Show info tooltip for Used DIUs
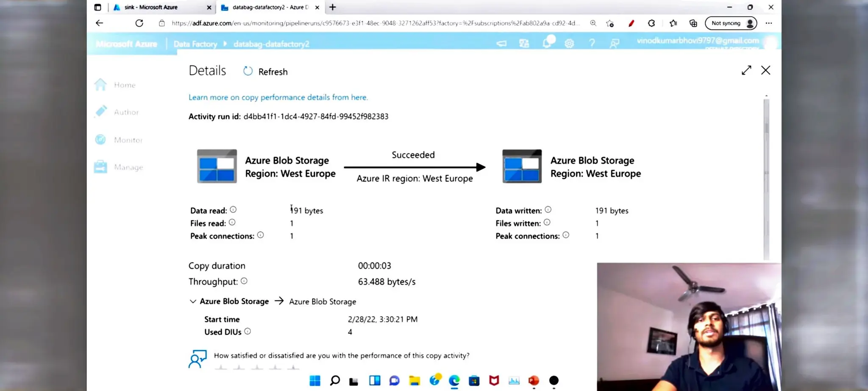 pos(248,331)
